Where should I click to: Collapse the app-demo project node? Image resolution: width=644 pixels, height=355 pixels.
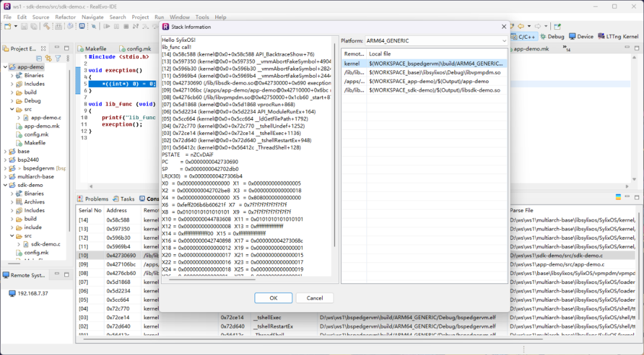(x=5, y=67)
